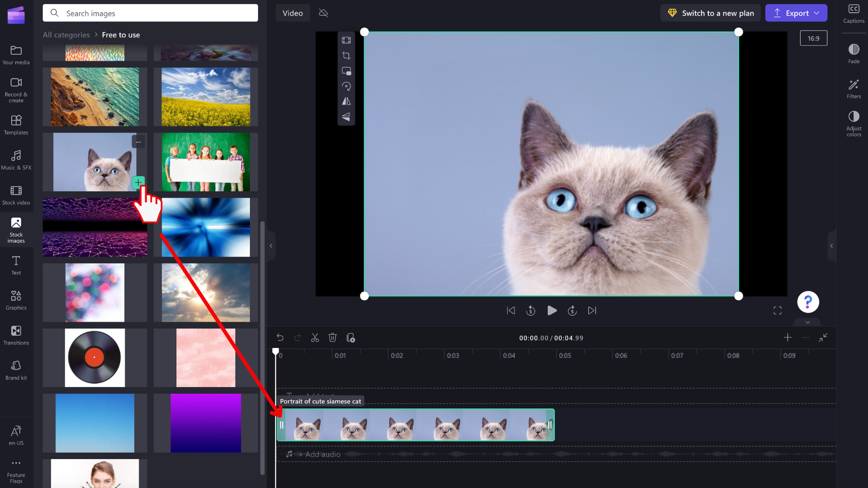Click the Clipchamp logo home icon

(x=16, y=15)
